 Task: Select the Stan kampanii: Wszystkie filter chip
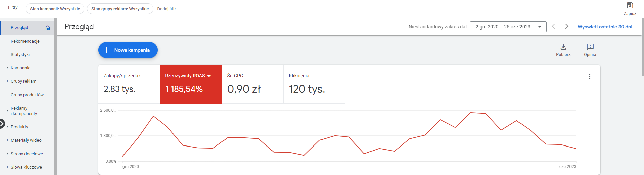click(55, 9)
